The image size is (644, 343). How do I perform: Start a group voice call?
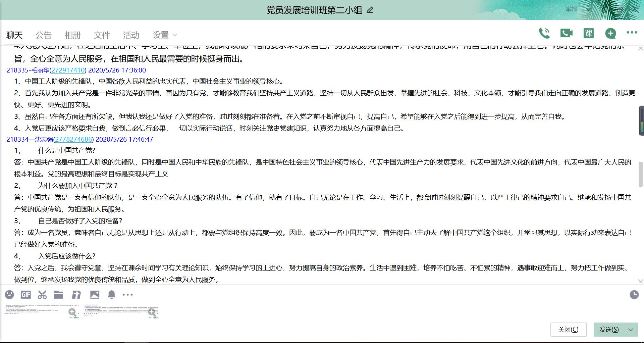[544, 33]
